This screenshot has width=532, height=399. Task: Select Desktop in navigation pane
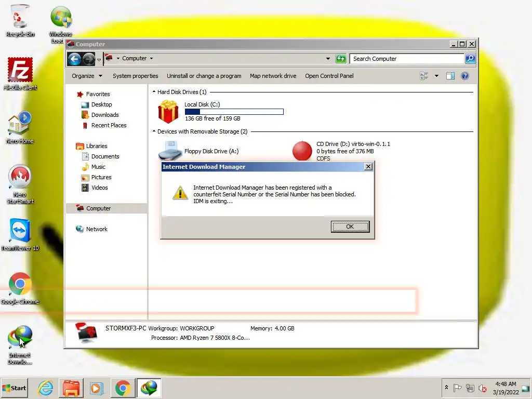click(101, 104)
